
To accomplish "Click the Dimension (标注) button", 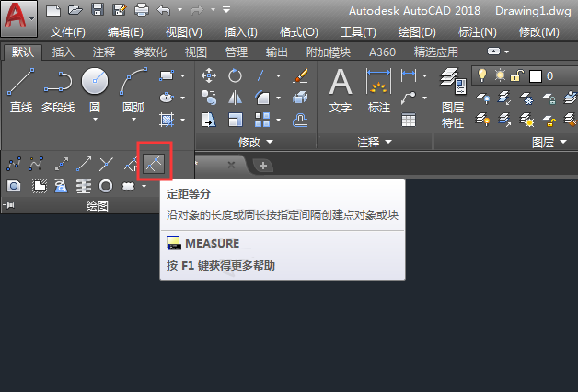I will pos(379,90).
